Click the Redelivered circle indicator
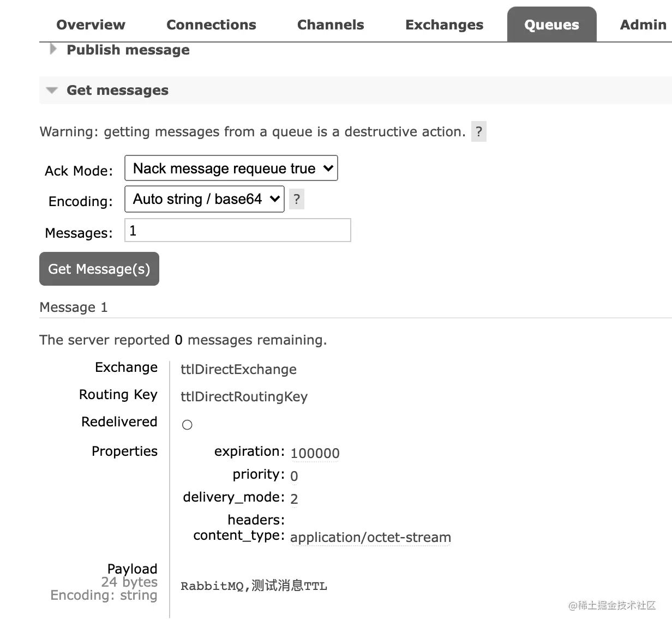This screenshot has width=672, height=627. tap(187, 425)
